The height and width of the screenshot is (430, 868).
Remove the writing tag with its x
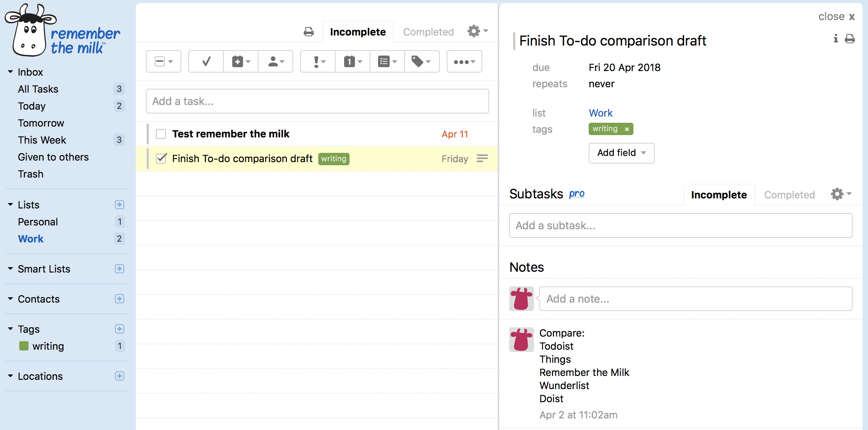click(x=627, y=129)
